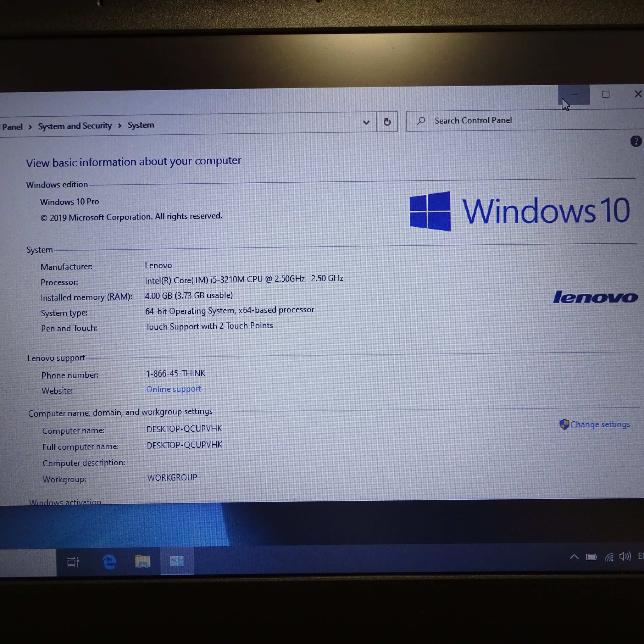Expand the address bar history dropdown
This screenshot has width=644, height=644.
tap(366, 122)
